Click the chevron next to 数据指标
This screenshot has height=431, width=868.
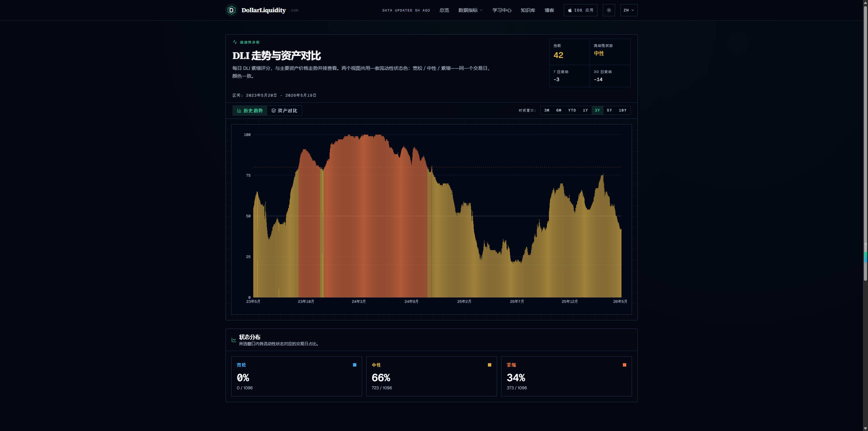(x=481, y=10)
